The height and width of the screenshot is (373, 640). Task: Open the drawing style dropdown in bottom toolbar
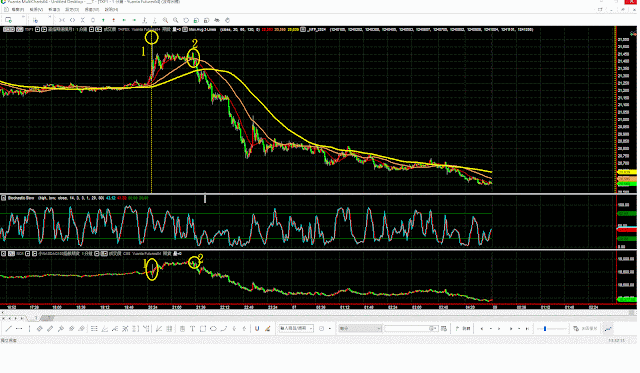point(296,329)
